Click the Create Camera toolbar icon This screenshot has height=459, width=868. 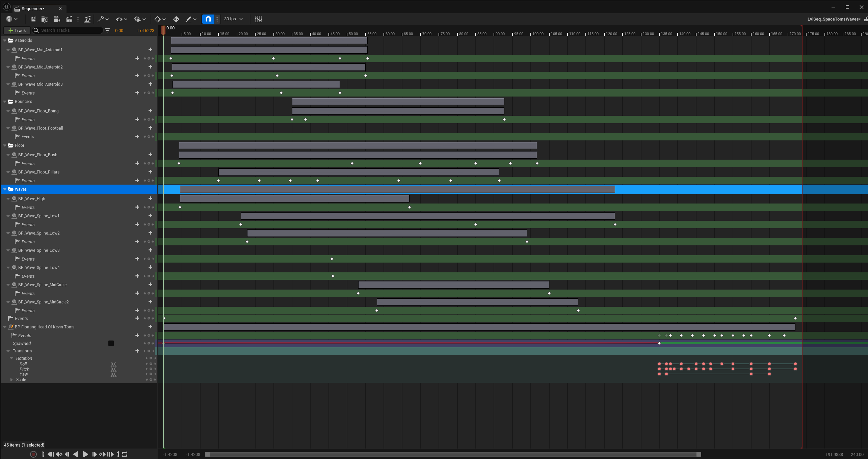coord(57,19)
